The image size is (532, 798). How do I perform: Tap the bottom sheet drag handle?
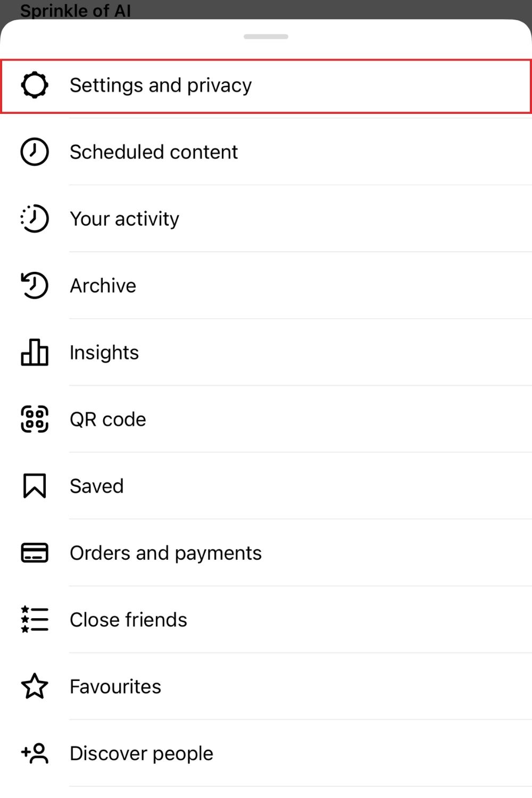click(x=266, y=37)
